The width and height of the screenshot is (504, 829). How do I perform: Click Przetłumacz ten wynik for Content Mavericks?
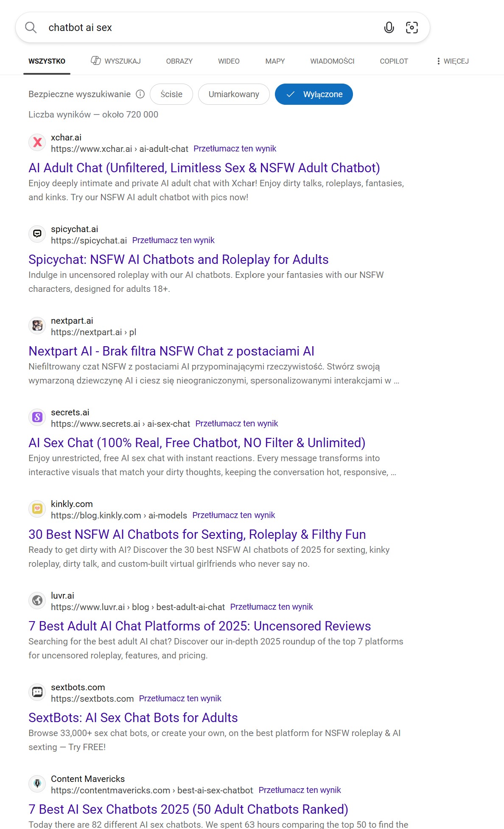(300, 790)
